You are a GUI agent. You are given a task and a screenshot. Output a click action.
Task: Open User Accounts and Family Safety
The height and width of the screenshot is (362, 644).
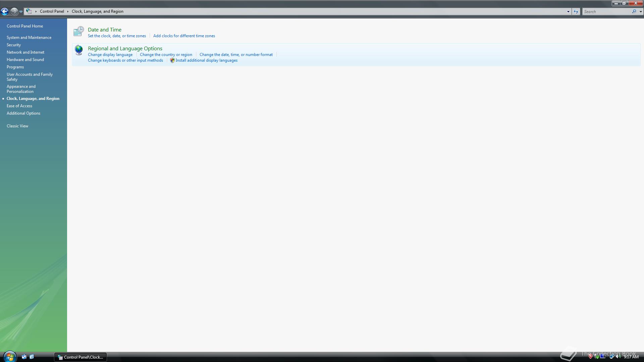tap(30, 77)
